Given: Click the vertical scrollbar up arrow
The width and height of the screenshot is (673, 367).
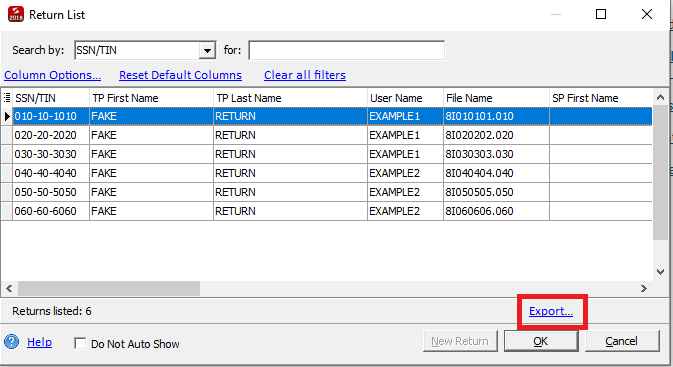Looking at the screenshot, I should pos(661,97).
